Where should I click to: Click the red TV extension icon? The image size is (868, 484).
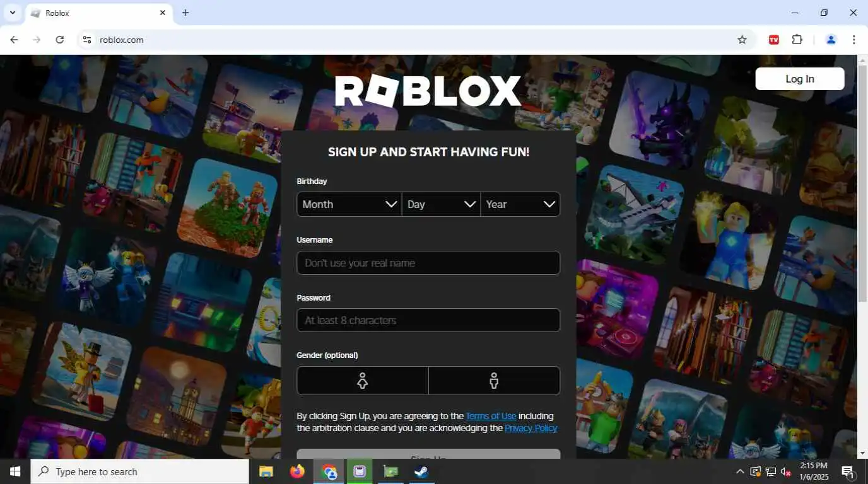[774, 40]
